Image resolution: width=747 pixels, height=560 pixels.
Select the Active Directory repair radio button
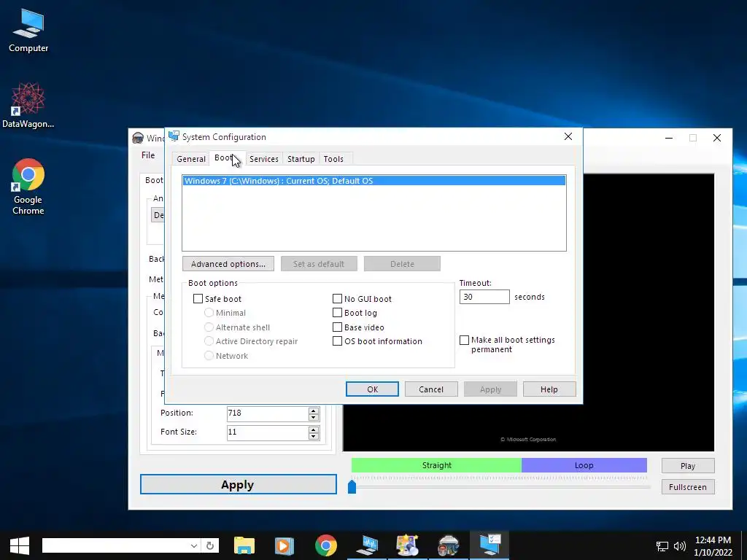(x=209, y=341)
